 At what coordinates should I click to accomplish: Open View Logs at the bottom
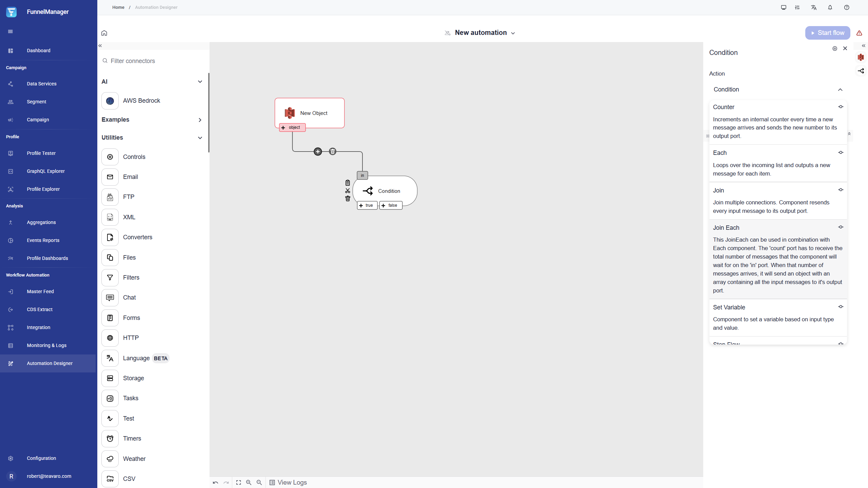click(x=288, y=483)
